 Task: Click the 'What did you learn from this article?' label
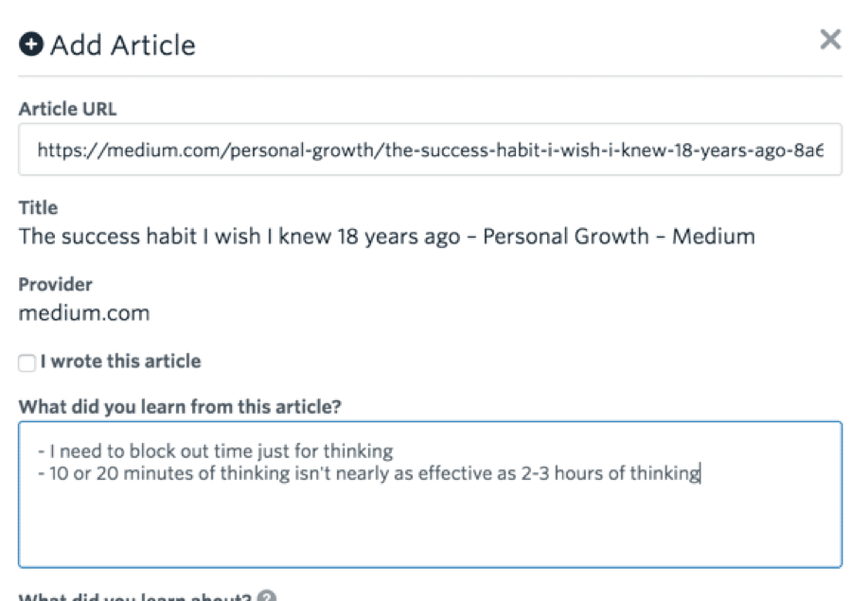click(180, 407)
